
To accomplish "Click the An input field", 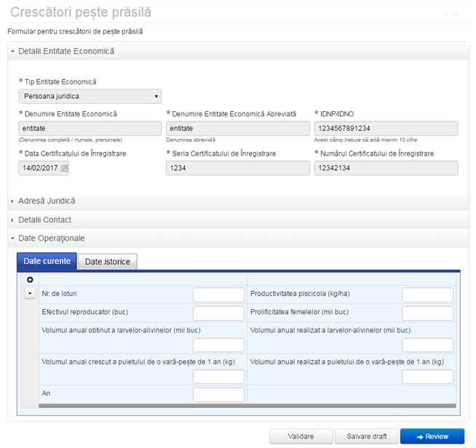I will (218, 394).
